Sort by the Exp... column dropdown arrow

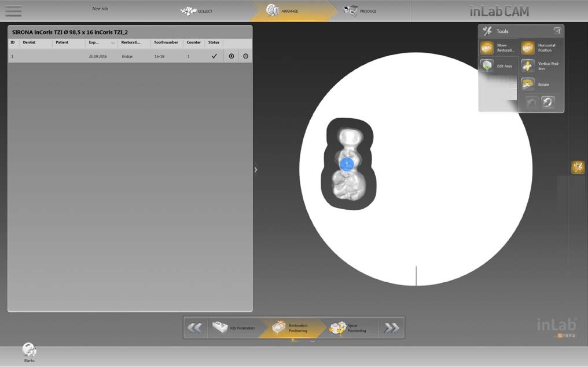[x=113, y=43]
